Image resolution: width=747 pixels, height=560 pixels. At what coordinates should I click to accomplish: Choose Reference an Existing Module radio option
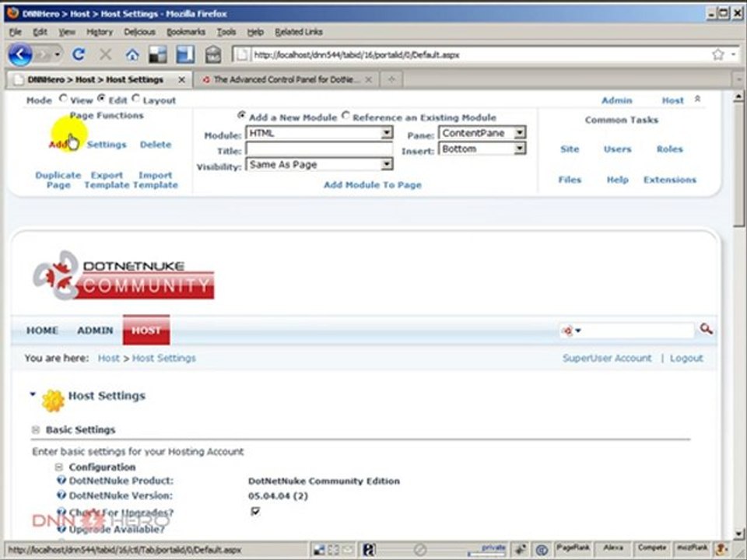pyautogui.click(x=345, y=115)
